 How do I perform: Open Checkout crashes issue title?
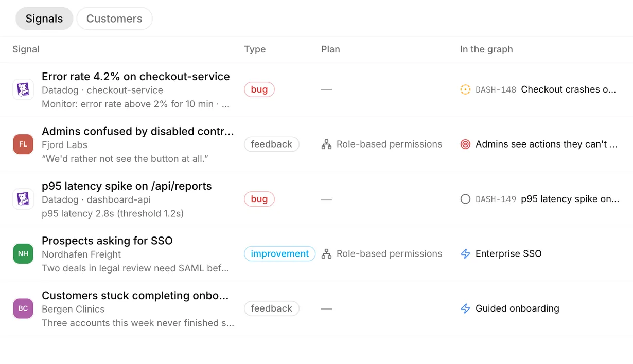click(x=569, y=89)
